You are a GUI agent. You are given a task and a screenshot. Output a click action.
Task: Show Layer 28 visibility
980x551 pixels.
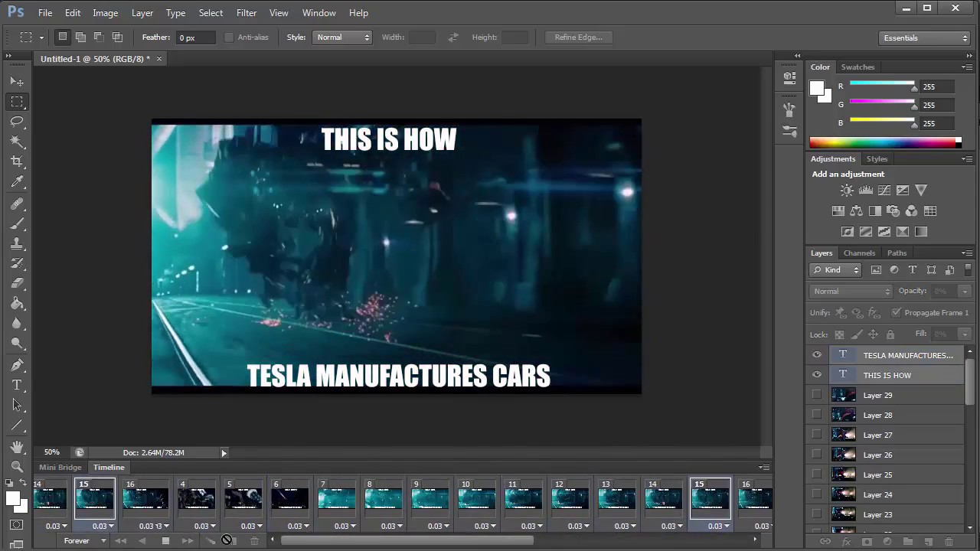(817, 415)
